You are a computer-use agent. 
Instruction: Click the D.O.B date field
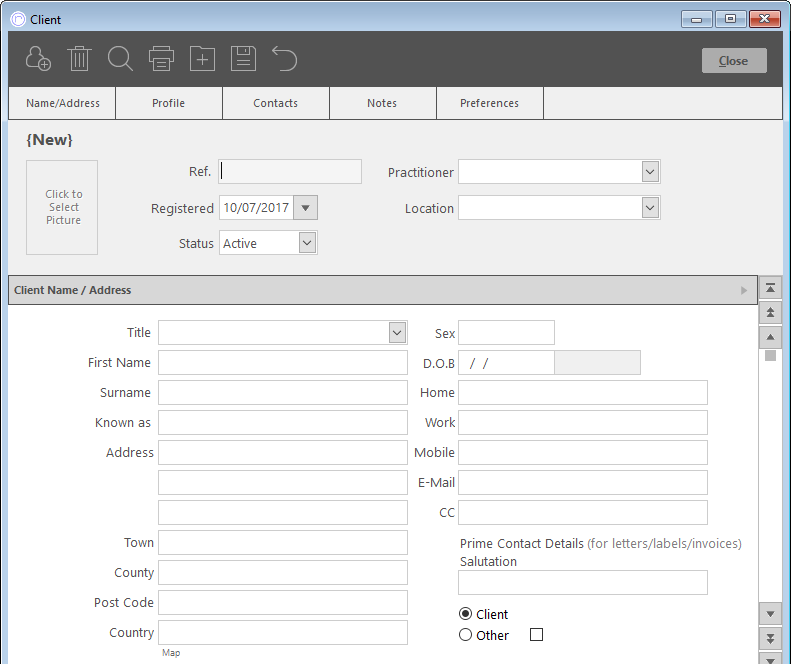coord(506,363)
